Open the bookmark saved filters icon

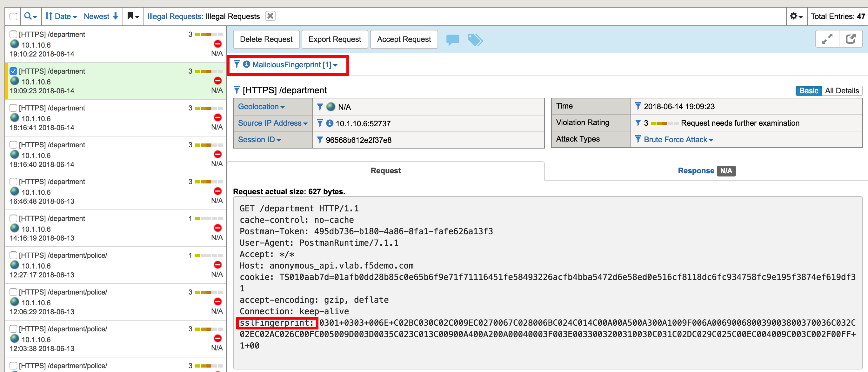pos(133,16)
